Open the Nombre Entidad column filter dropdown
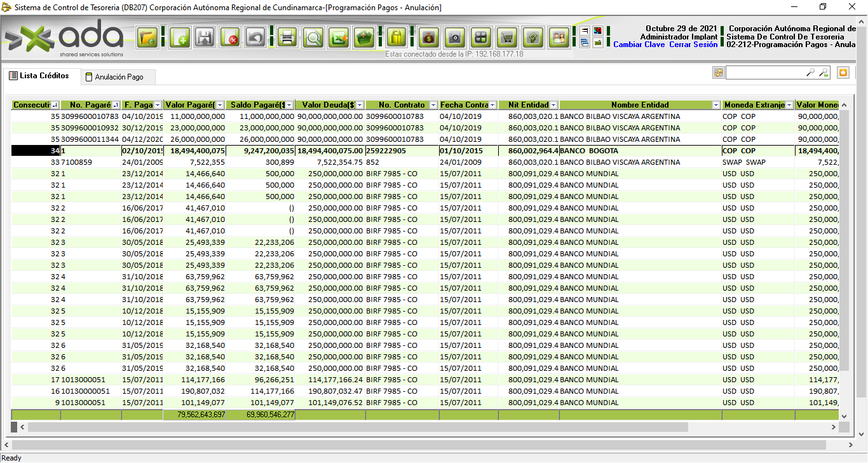 (x=716, y=105)
